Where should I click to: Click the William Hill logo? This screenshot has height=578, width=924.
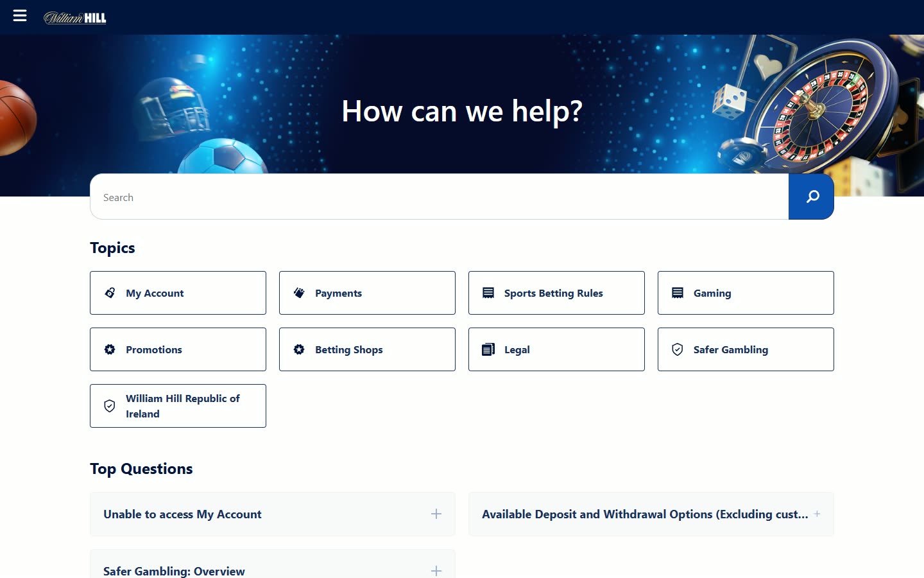click(x=75, y=18)
